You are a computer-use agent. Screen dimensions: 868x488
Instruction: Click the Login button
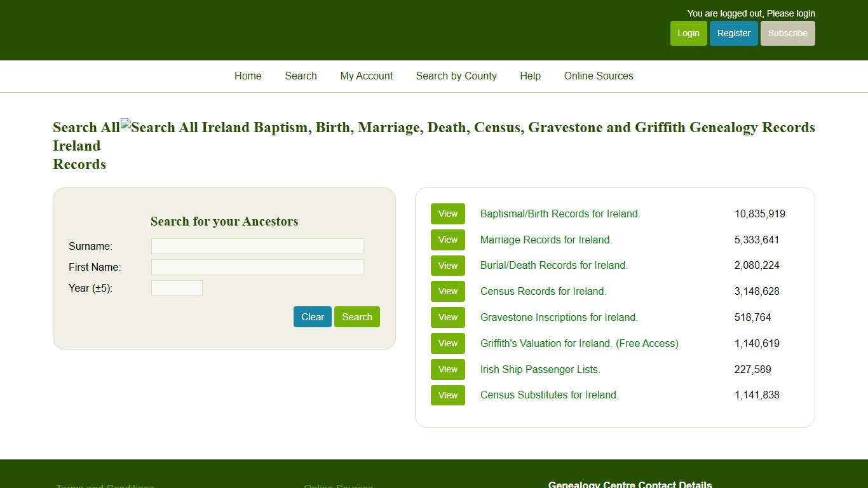(x=688, y=33)
